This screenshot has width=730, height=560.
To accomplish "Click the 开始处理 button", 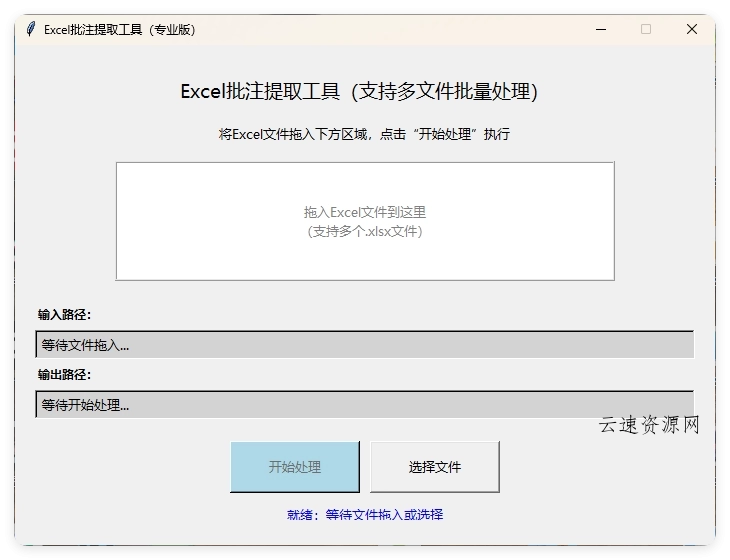I will 295,467.
